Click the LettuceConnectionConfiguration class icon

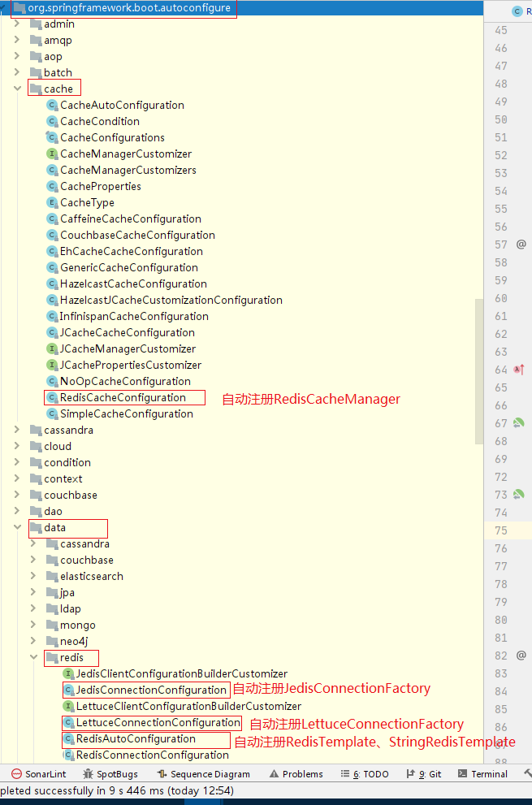68,722
